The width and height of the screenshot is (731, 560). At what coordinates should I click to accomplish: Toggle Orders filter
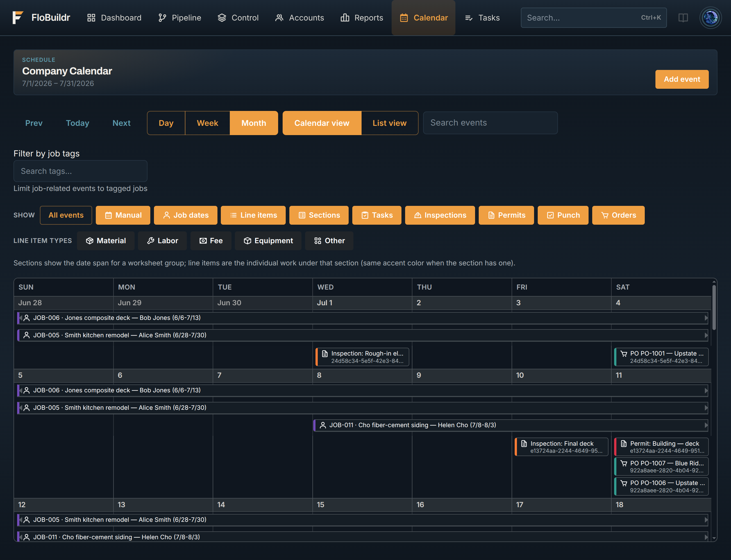[618, 215]
